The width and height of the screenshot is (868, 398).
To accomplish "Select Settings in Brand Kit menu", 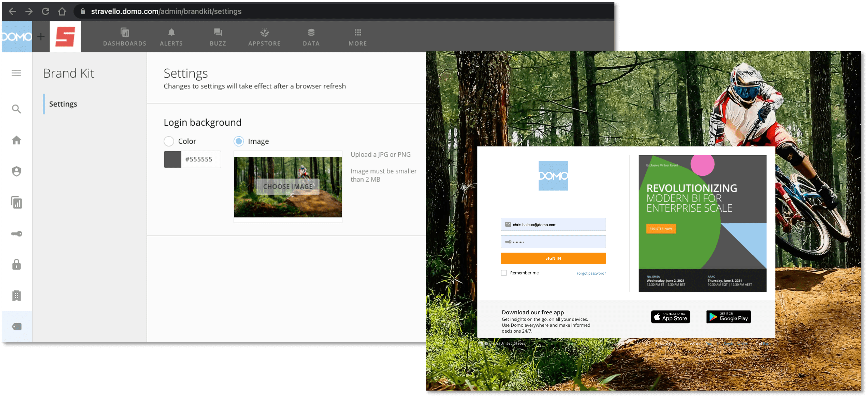I will coord(63,104).
